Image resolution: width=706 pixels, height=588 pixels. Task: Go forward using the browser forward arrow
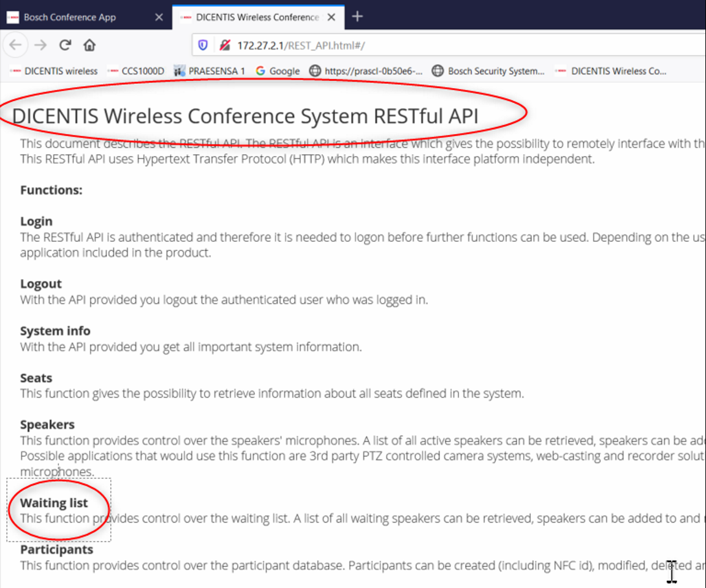pyautogui.click(x=40, y=45)
